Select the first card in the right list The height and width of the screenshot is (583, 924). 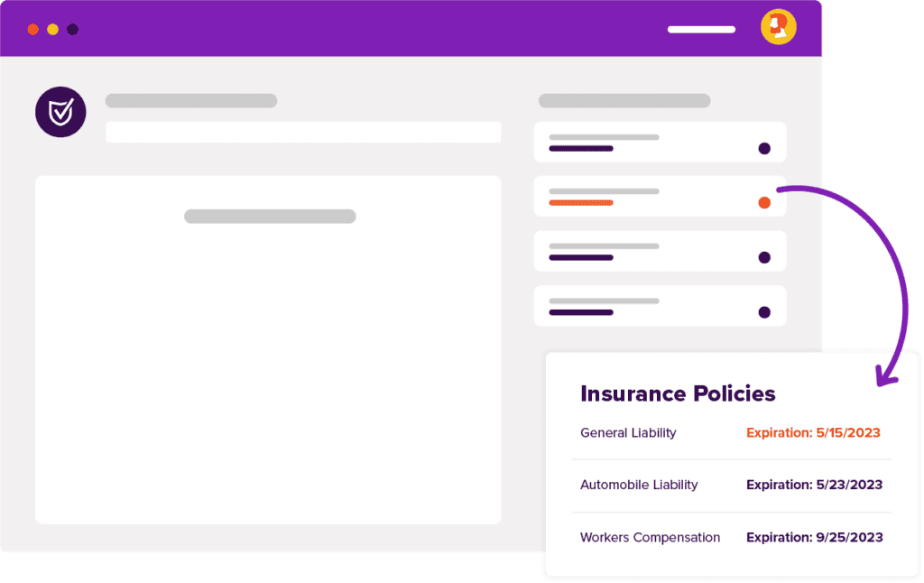tap(660, 142)
